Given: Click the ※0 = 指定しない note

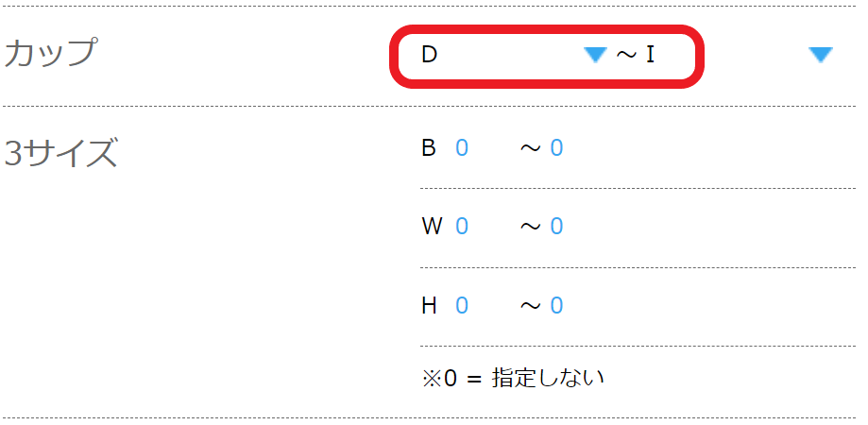Looking at the screenshot, I should click(x=513, y=379).
